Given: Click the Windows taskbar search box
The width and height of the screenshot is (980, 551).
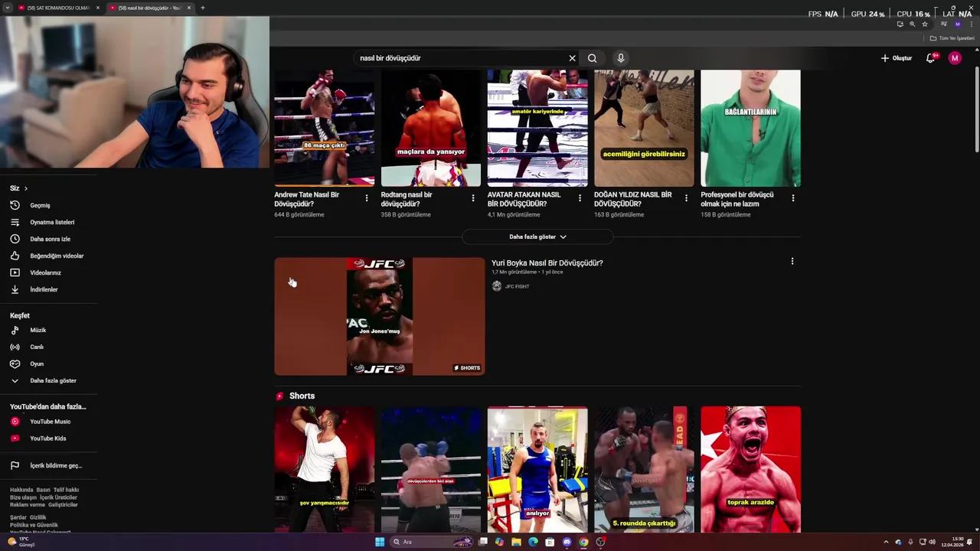Looking at the screenshot, I should tap(433, 542).
